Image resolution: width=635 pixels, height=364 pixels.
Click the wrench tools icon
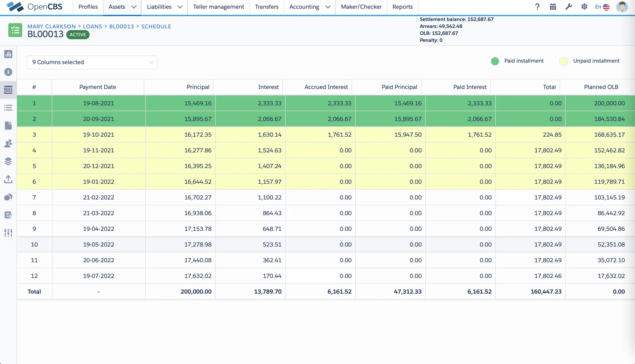point(569,7)
